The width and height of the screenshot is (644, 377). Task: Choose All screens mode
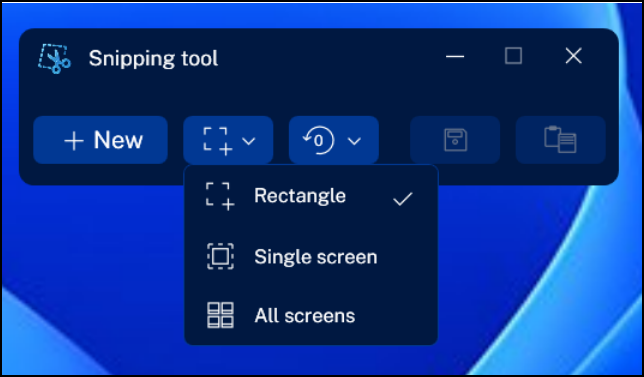tap(310, 315)
